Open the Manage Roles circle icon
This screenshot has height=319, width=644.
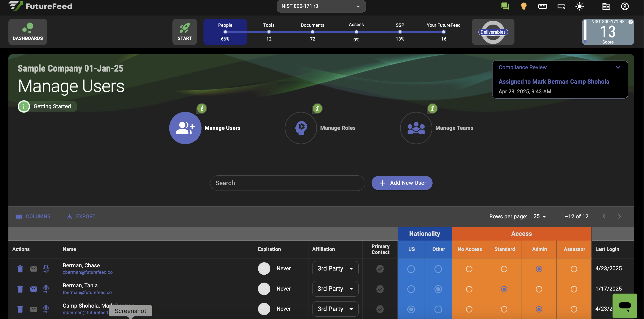coord(301,128)
